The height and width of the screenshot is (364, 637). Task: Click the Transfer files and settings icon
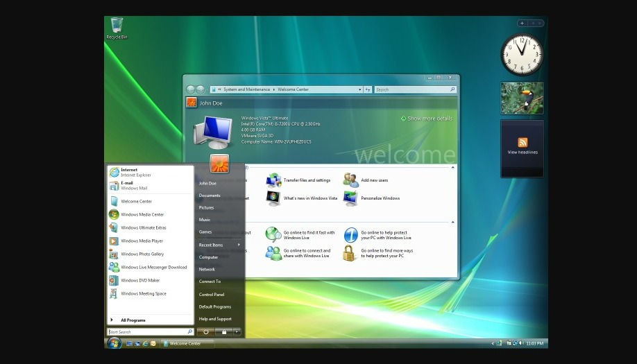(273, 180)
